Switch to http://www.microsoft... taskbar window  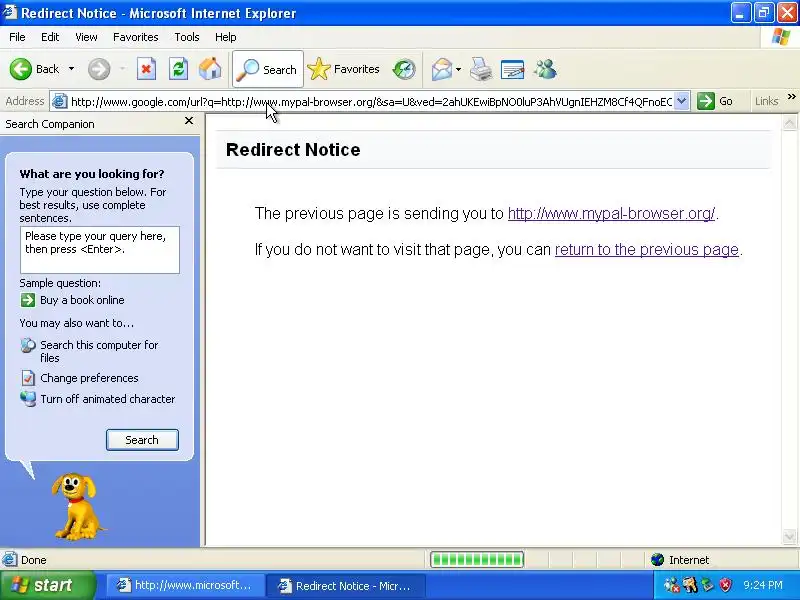(186, 585)
